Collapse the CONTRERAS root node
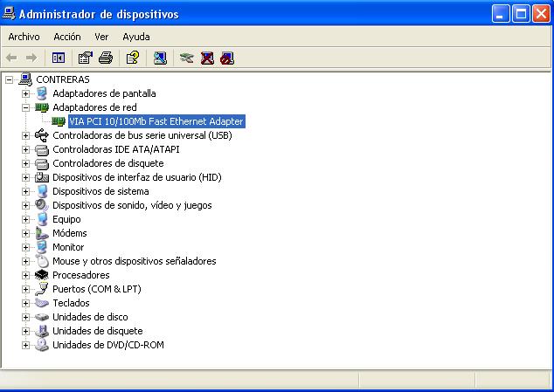The image size is (554, 392). [x=10, y=79]
